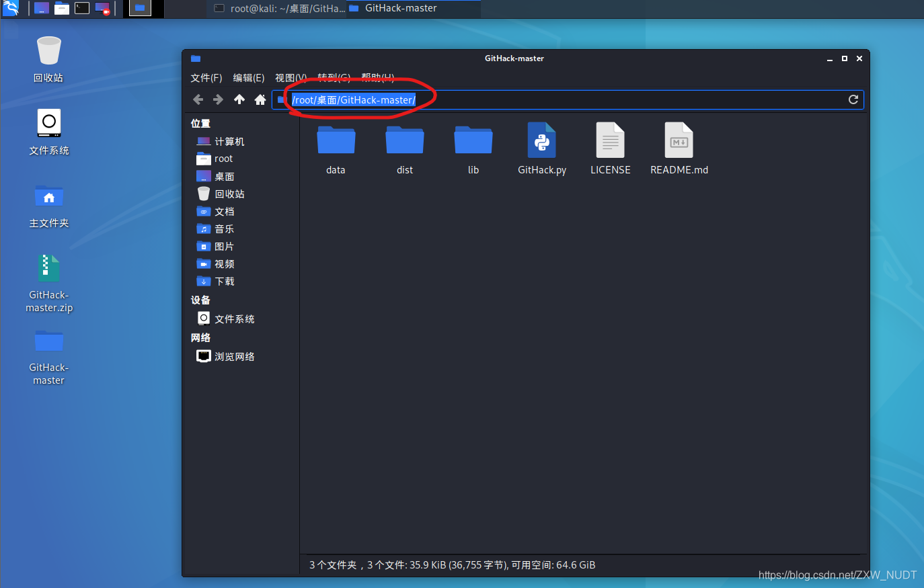Open GitHack-master.zip on the desktop
Image resolution: width=924 pixels, height=588 pixels.
tap(48, 276)
